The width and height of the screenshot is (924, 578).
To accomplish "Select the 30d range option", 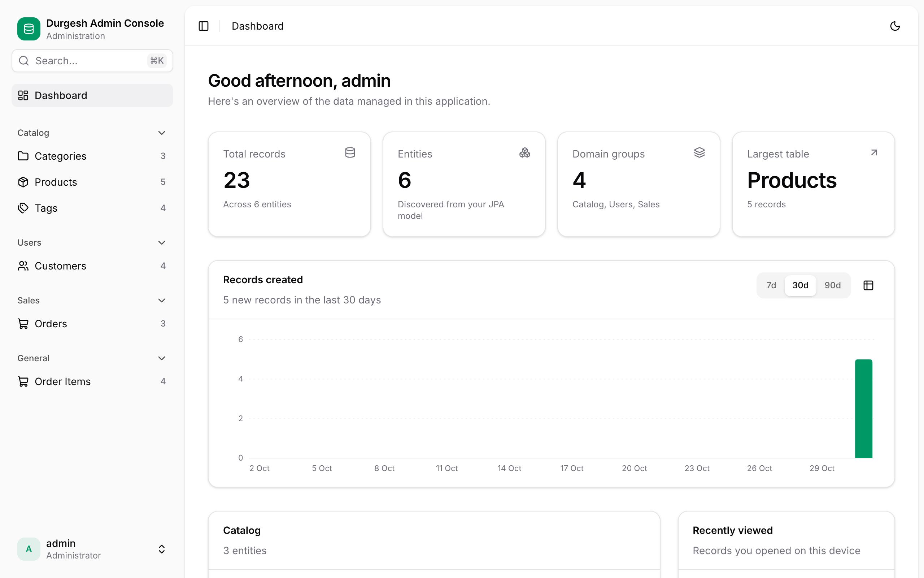I will (x=800, y=285).
